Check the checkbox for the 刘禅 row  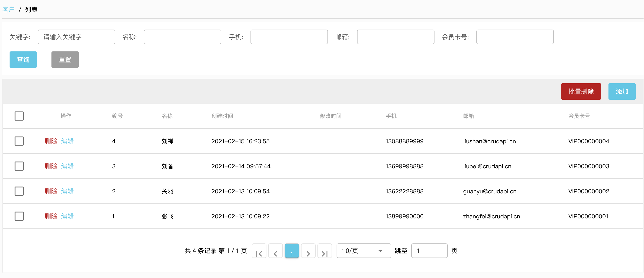click(x=19, y=141)
